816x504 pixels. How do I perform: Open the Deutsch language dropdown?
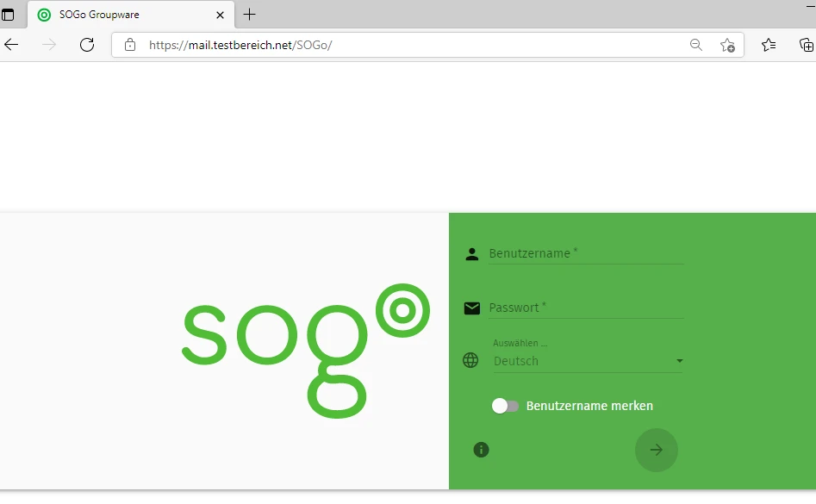582,361
